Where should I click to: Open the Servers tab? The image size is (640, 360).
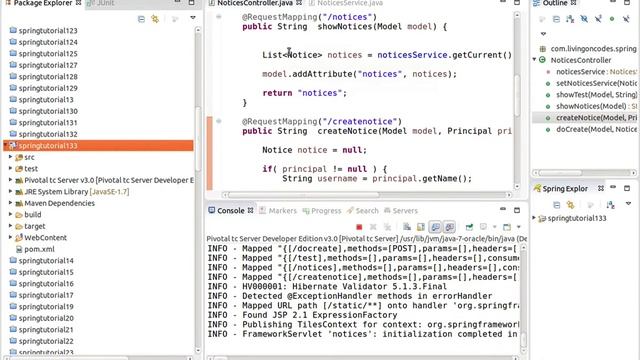pos(401,211)
